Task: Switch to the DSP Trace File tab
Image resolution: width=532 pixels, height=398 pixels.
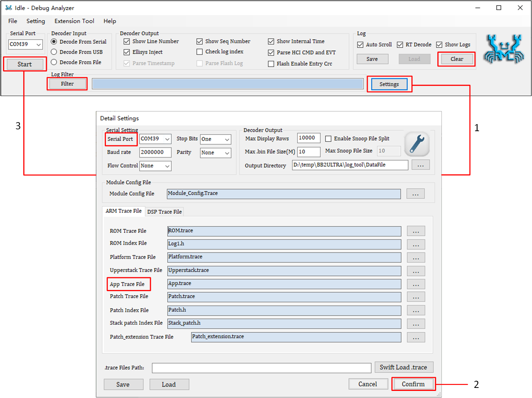Action: pos(164,212)
